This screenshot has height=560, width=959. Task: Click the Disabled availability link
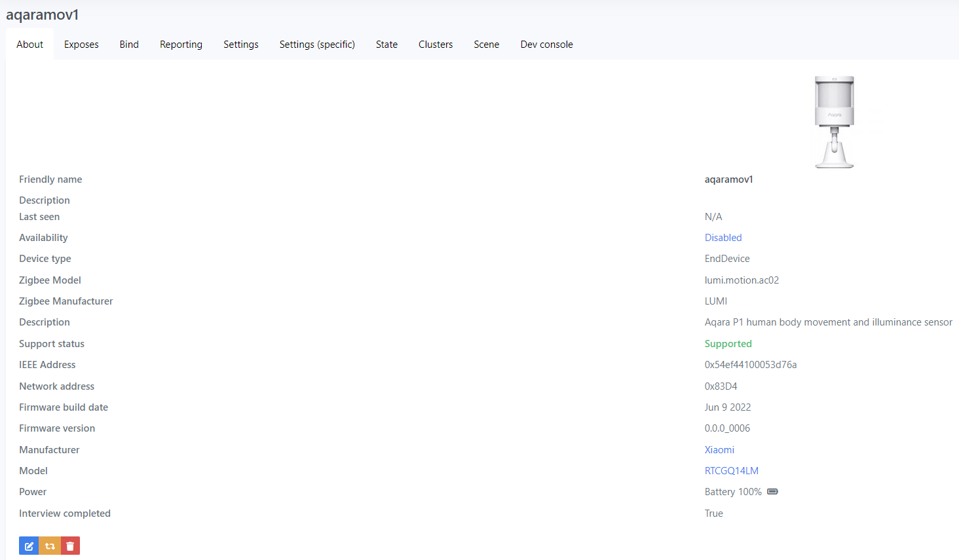click(723, 238)
